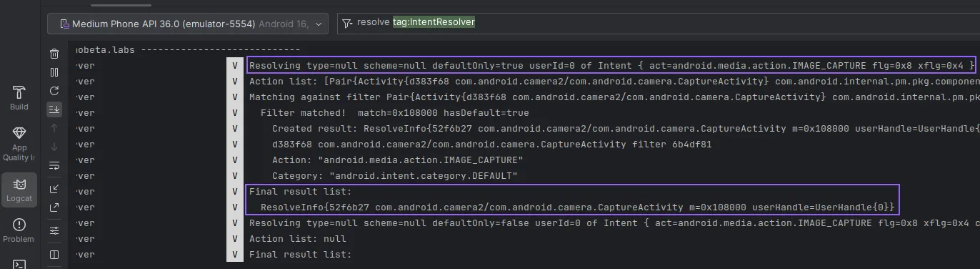980x269 pixels.
Task: Click the V badge on 'Filter matched!' row
Action: [x=236, y=113]
